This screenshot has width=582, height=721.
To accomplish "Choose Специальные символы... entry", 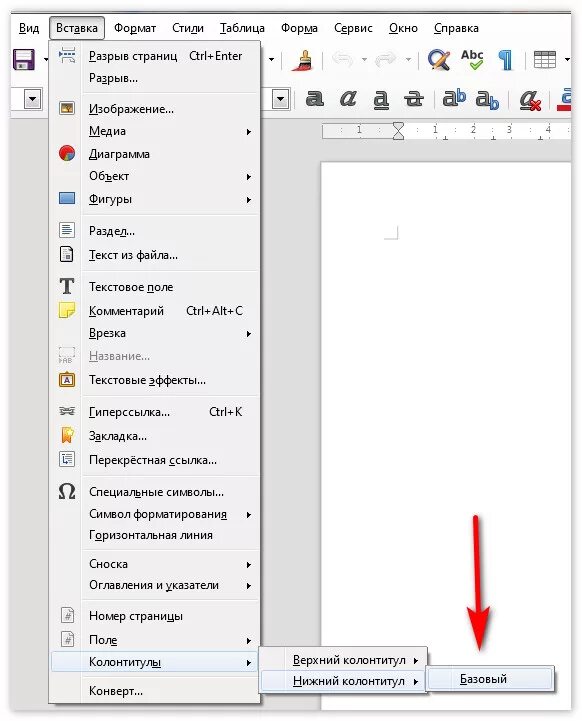I will 155,492.
